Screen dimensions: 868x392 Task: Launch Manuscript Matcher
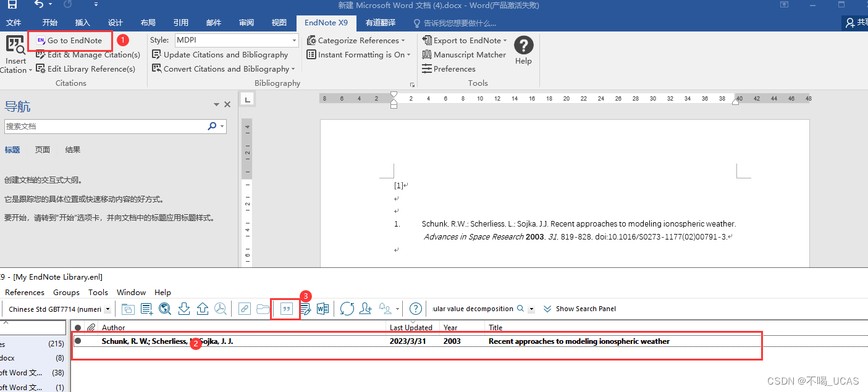(464, 55)
